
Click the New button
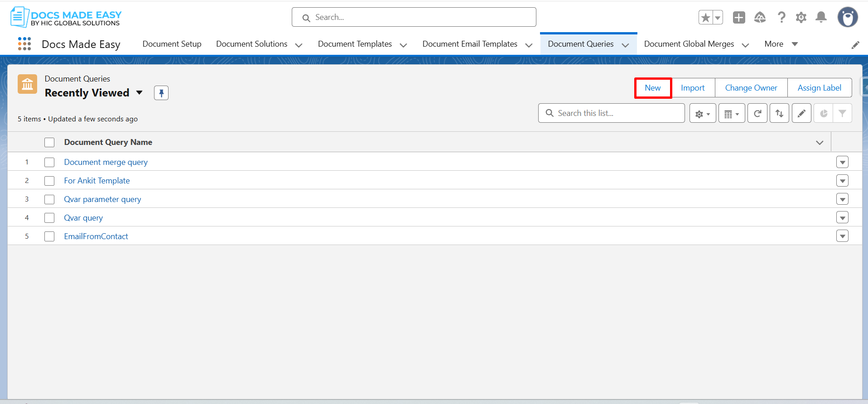(x=652, y=88)
